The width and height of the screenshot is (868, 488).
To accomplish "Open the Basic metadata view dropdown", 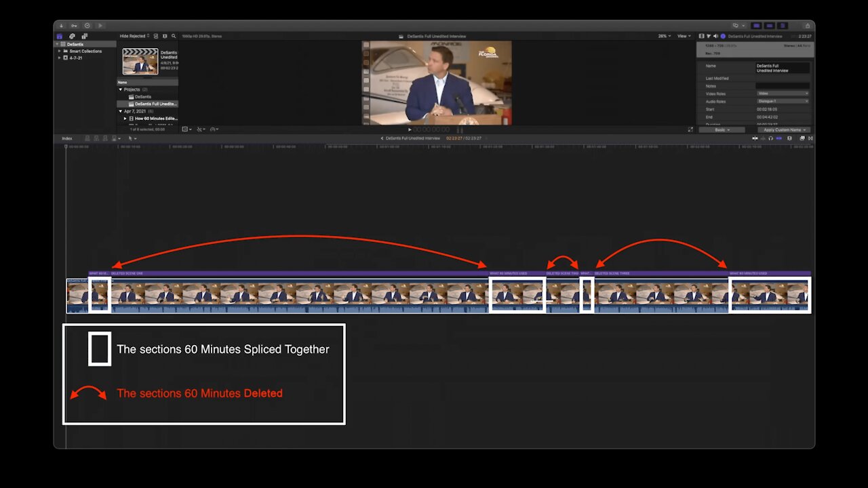I will pos(722,129).
